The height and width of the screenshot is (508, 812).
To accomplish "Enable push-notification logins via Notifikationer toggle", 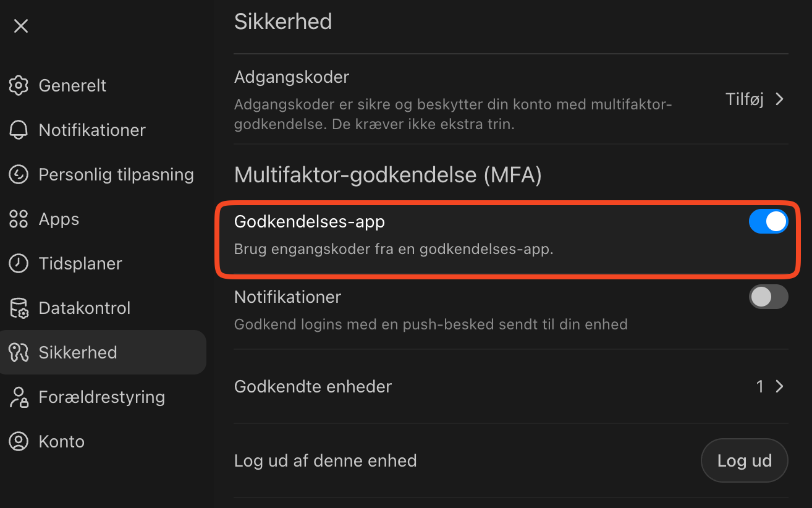I will pyautogui.click(x=768, y=297).
